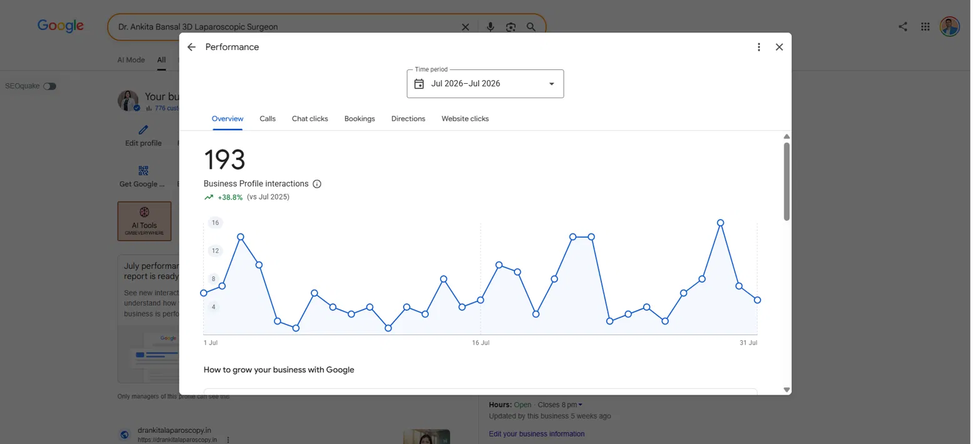Viewport: 980px width, 444px height.
Task: Click the 193 interactions total
Action: click(224, 159)
